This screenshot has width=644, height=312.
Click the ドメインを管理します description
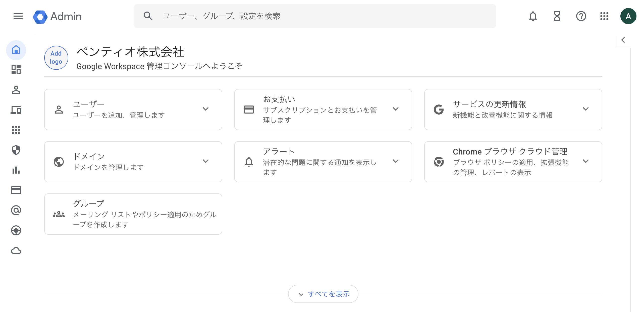tap(109, 167)
